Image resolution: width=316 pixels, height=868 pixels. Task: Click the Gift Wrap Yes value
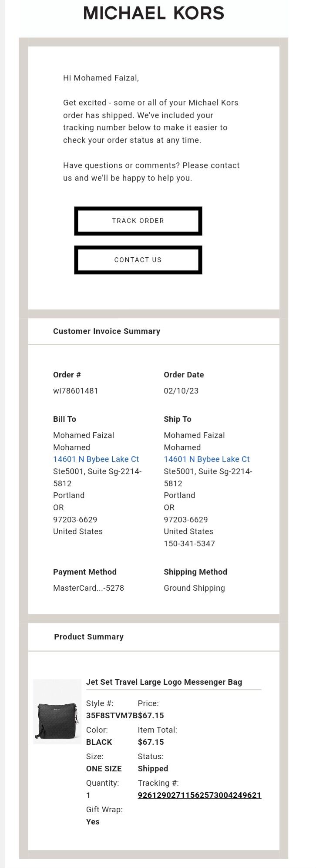coord(93,822)
